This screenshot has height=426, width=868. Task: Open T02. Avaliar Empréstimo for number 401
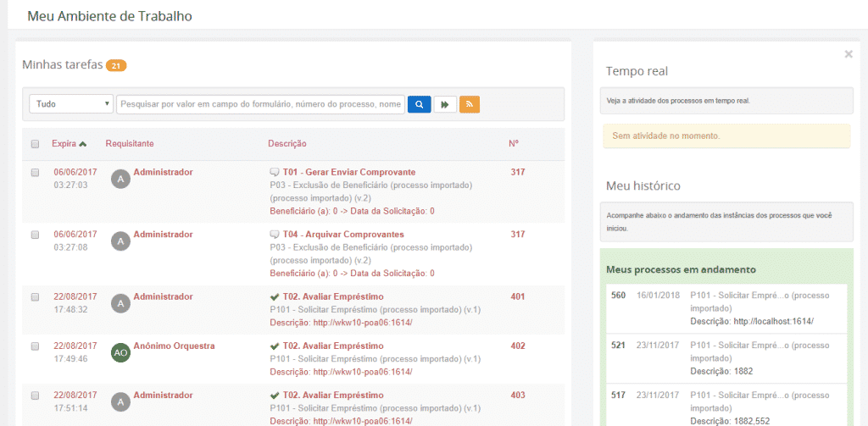332,296
